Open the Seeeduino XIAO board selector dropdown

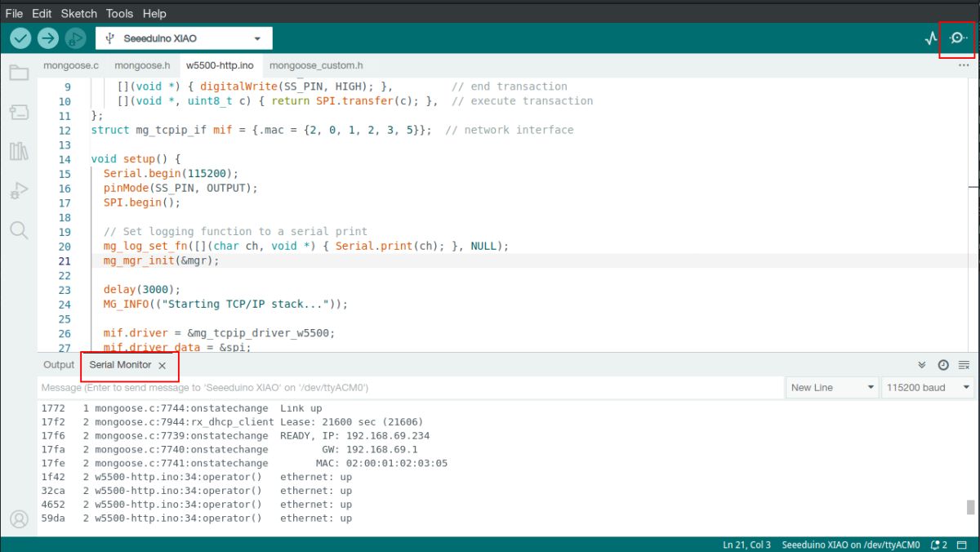click(184, 38)
